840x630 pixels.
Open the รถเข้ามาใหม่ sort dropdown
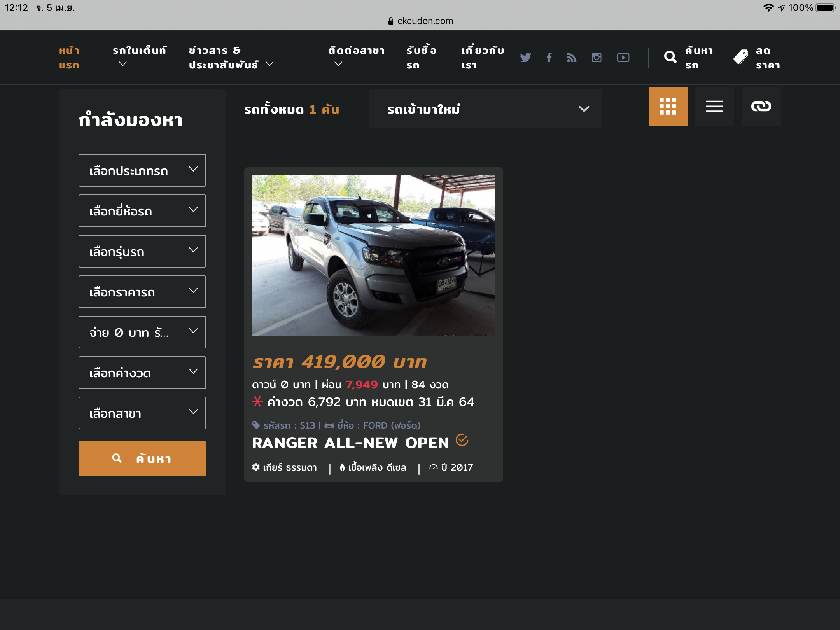485,109
